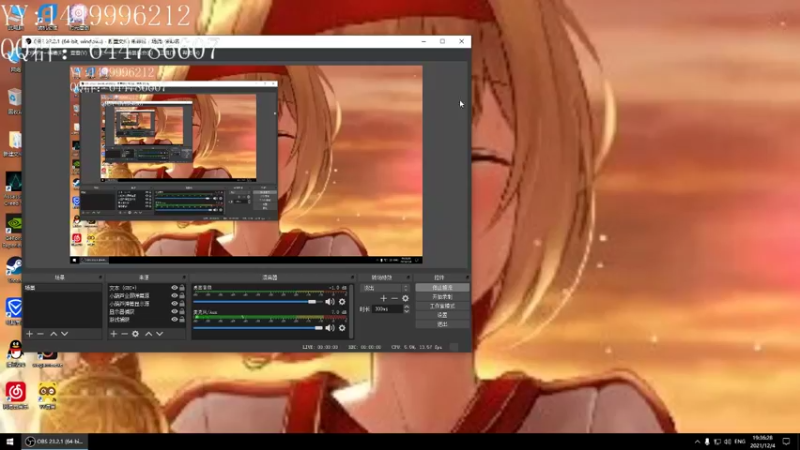Open the blue shield security desktop icon
The width and height of the screenshot is (800, 450).
click(x=14, y=311)
